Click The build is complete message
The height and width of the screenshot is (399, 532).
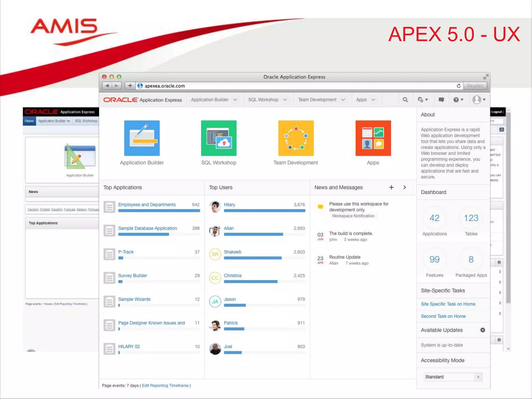coord(351,233)
